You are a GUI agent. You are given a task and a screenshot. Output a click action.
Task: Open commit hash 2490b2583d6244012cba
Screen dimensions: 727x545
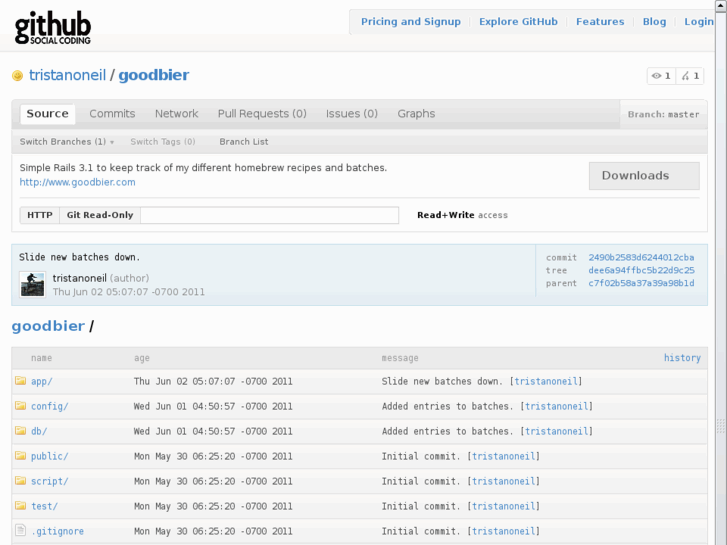coord(641,257)
